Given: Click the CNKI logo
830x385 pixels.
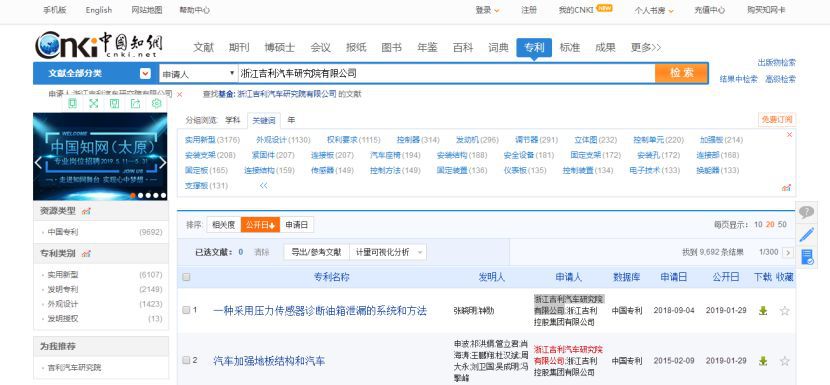Looking at the screenshot, I should (x=99, y=45).
